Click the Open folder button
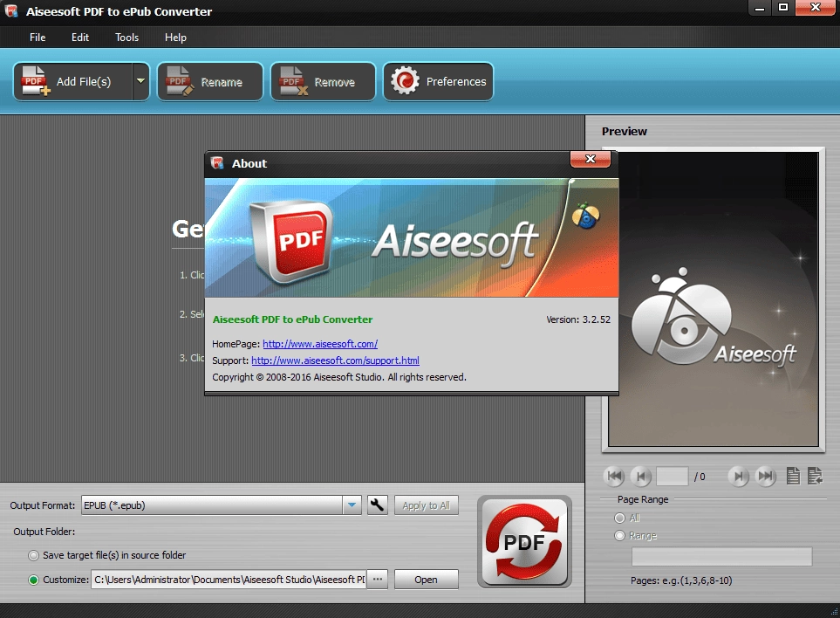Viewport: 840px width, 618px height. (x=427, y=580)
